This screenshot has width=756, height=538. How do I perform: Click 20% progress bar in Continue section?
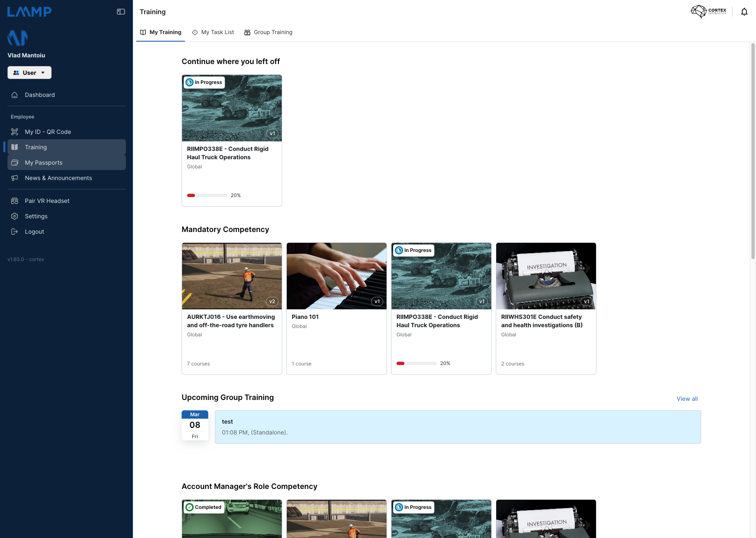coord(207,195)
